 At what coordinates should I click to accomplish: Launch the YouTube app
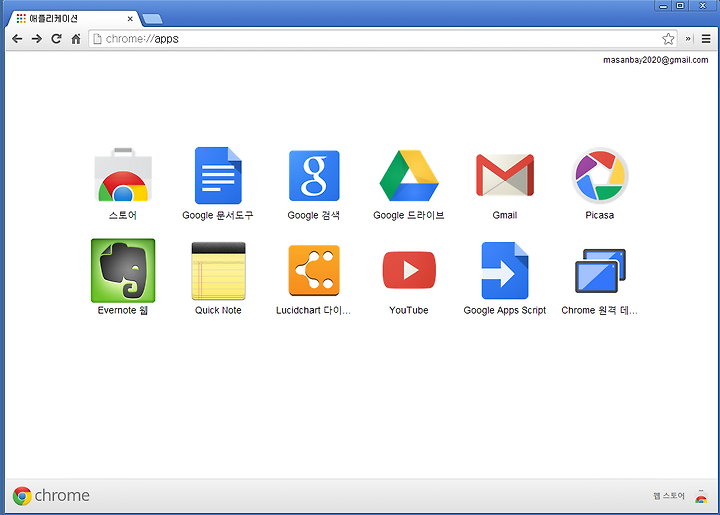[409, 270]
